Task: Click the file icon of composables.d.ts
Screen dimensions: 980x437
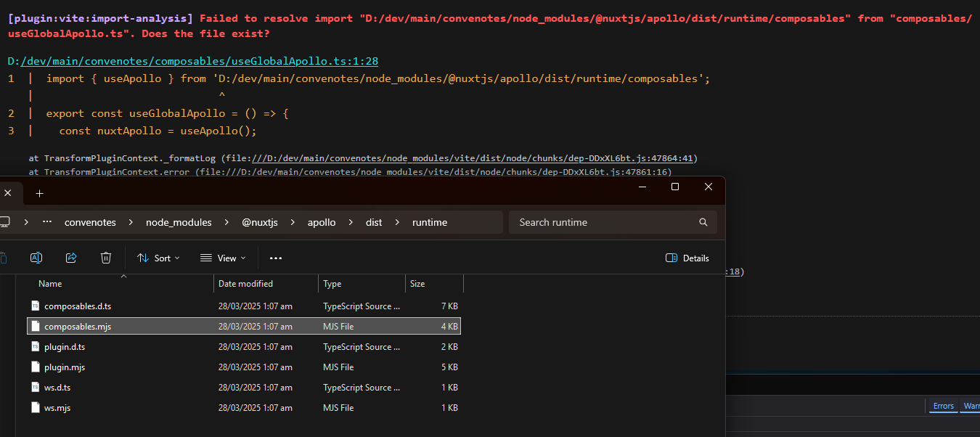Action: (36, 306)
